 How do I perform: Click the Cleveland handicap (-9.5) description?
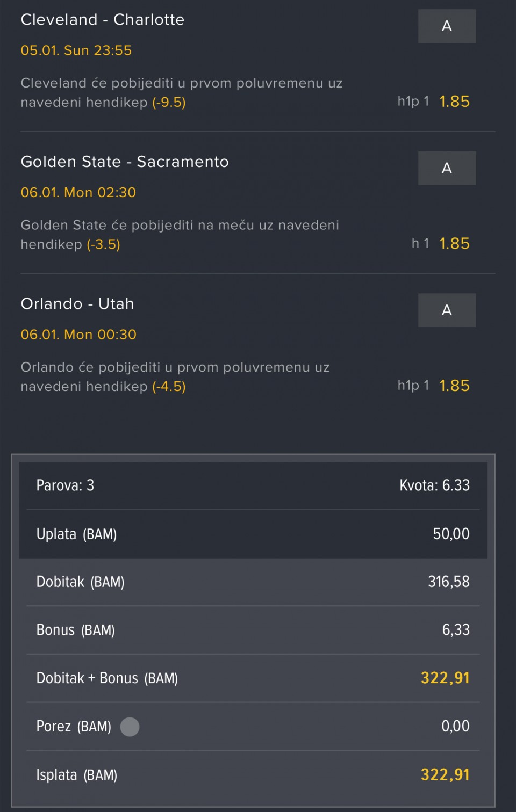[x=181, y=92]
